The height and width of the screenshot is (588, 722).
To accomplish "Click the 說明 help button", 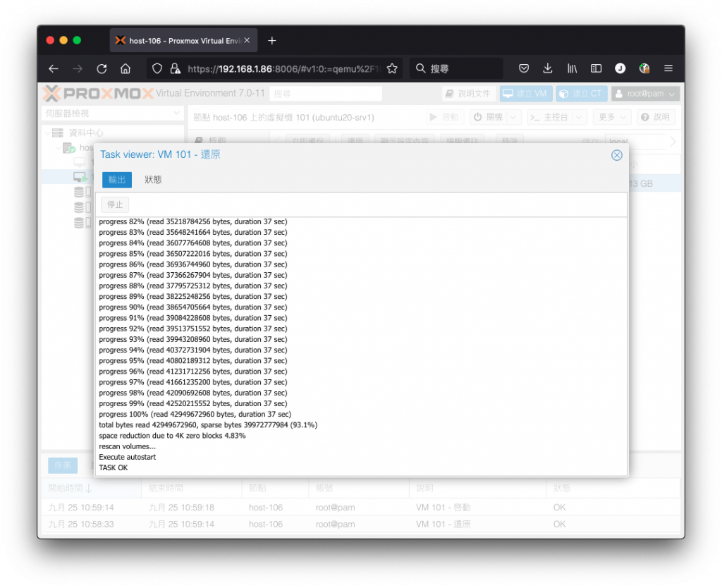I will tap(656, 118).
